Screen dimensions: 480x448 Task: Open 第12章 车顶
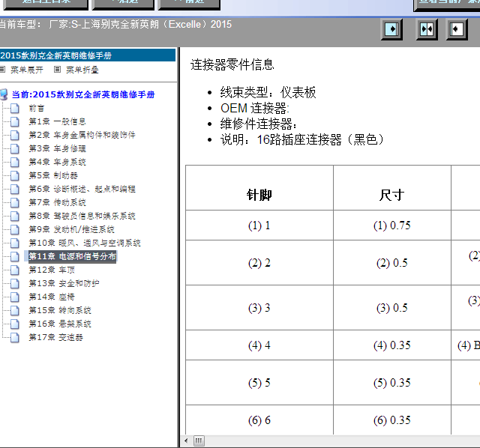point(52,270)
